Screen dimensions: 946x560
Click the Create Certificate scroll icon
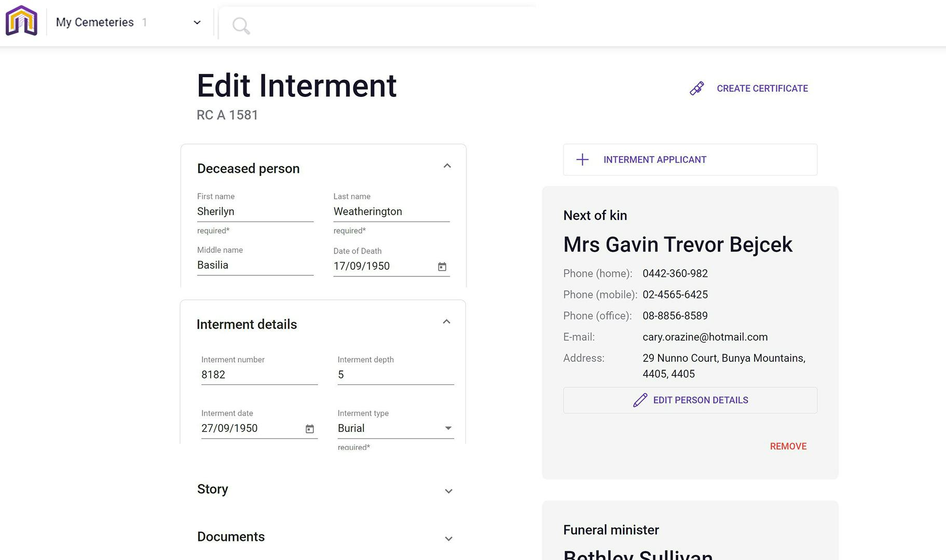696,89
